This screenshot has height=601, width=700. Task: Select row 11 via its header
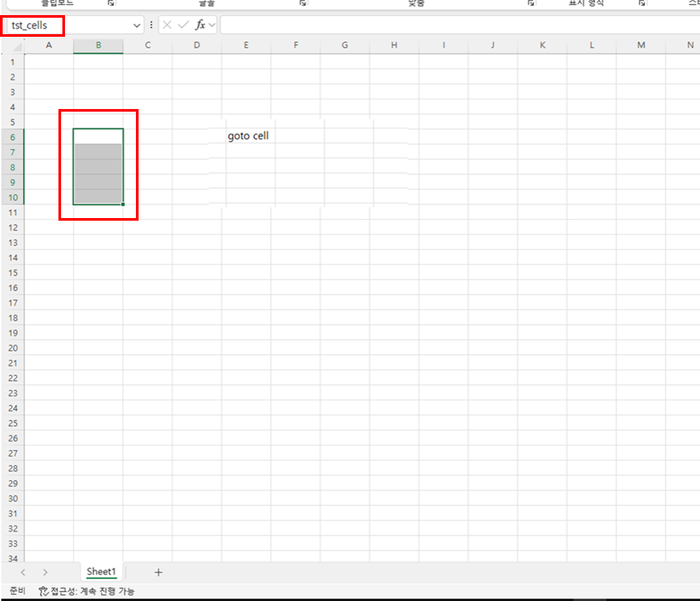click(12, 213)
